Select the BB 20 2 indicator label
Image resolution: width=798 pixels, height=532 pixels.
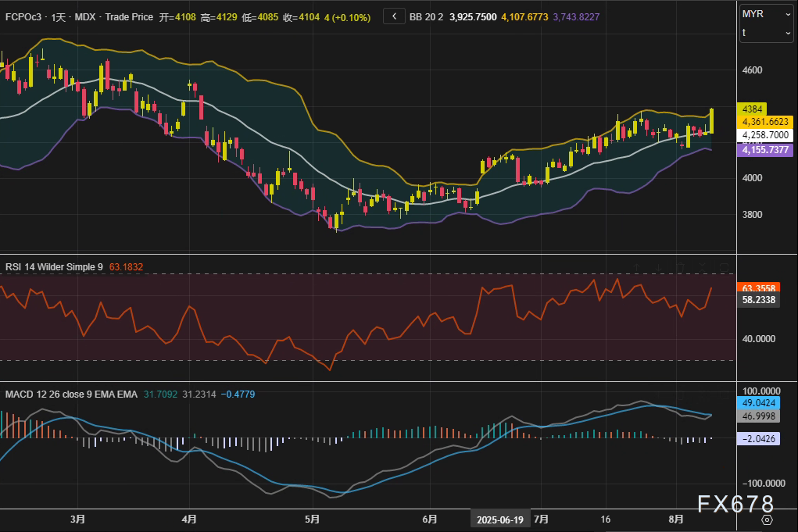(x=426, y=16)
